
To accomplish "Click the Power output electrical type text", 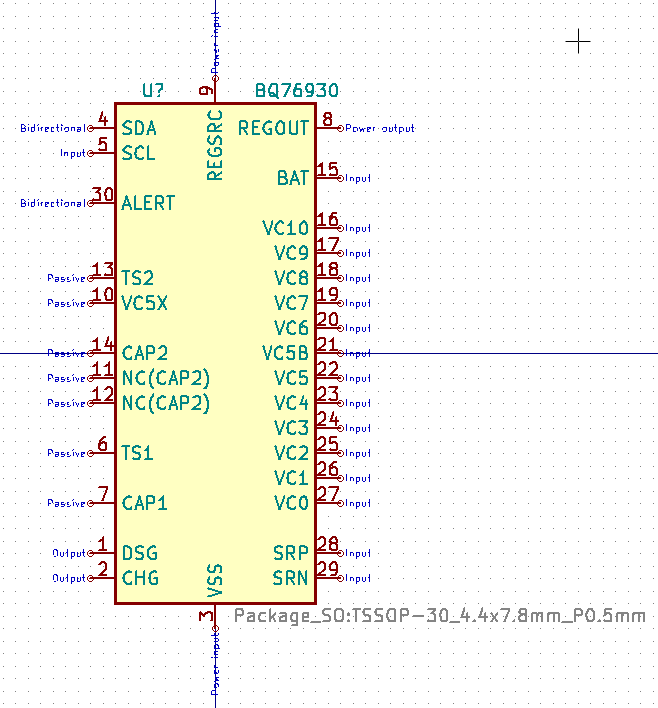I will click(380, 128).
